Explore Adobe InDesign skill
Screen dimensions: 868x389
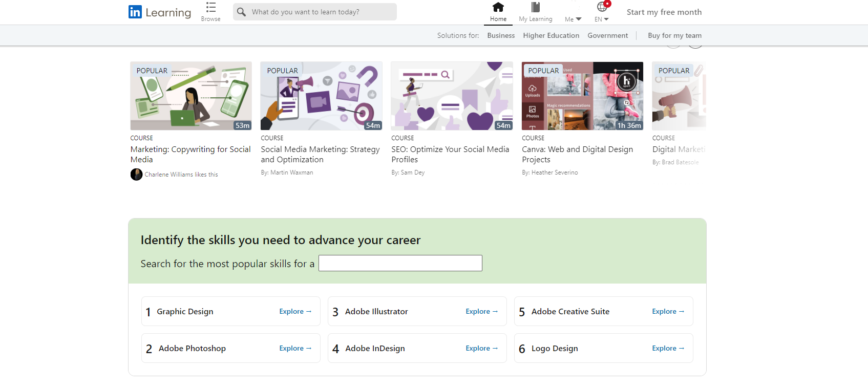click(481, 348)
